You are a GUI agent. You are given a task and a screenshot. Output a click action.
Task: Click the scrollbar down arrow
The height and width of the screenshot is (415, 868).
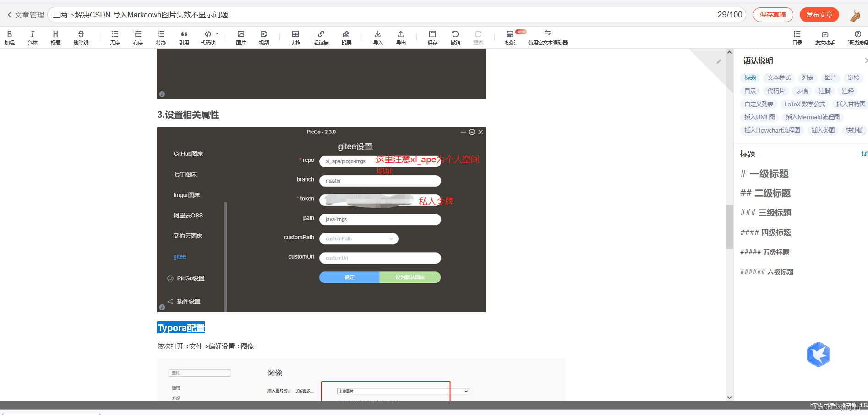coord(729,398)
